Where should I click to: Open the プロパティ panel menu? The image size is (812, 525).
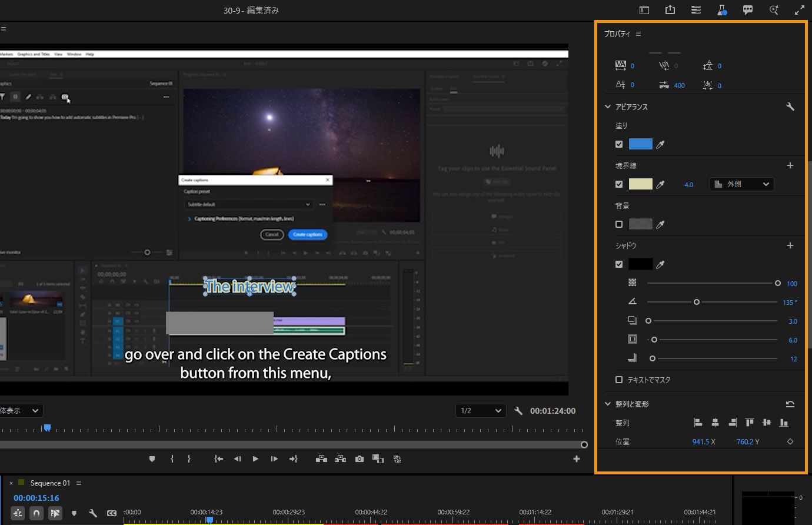tap(638, 34)
